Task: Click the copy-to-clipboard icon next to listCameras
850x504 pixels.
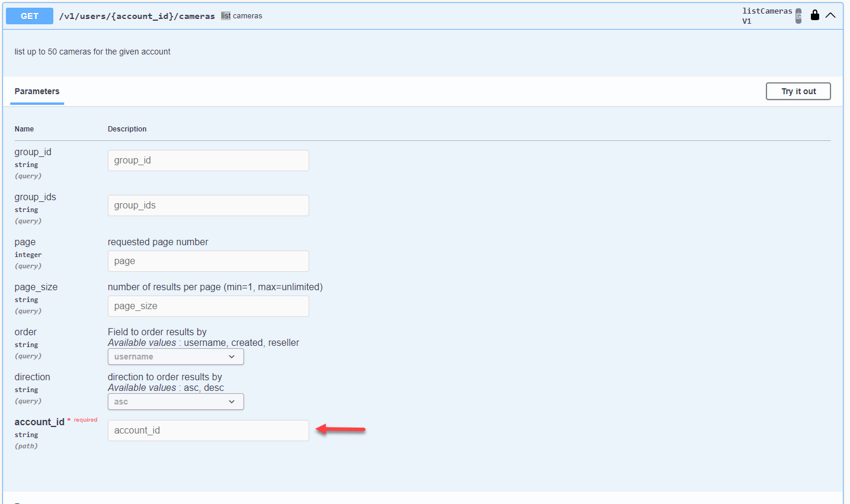Action: point(798,16)
